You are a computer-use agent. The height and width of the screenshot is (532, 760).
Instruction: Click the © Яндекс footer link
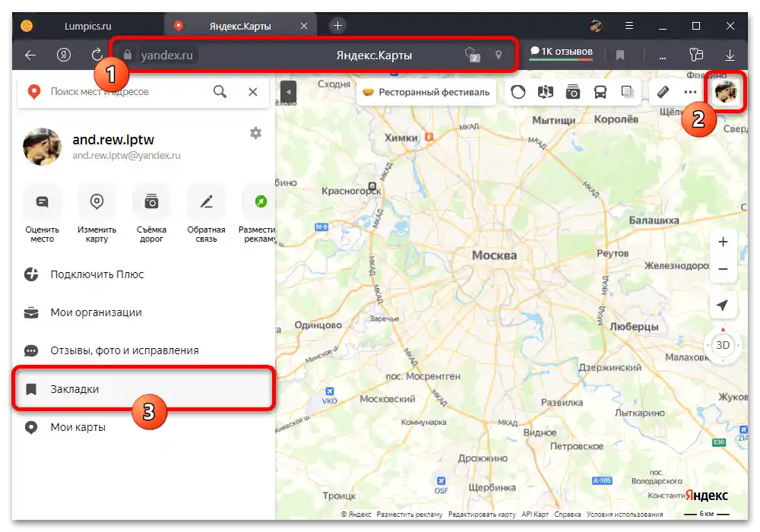click(x=356, y=514)
